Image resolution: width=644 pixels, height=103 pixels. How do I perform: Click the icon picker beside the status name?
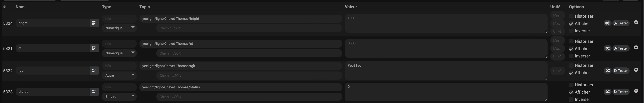click(94, 92)
